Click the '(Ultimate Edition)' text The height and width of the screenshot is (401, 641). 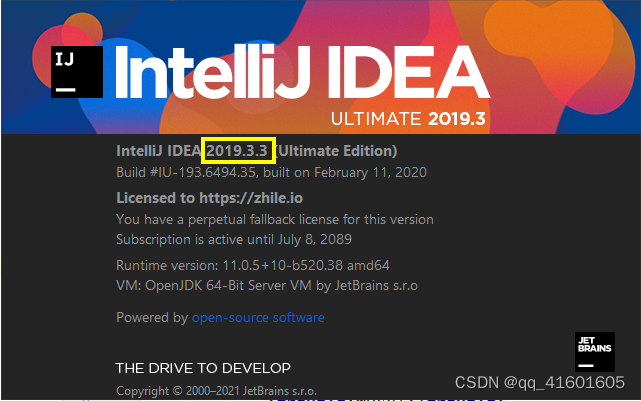click(337, 151)
